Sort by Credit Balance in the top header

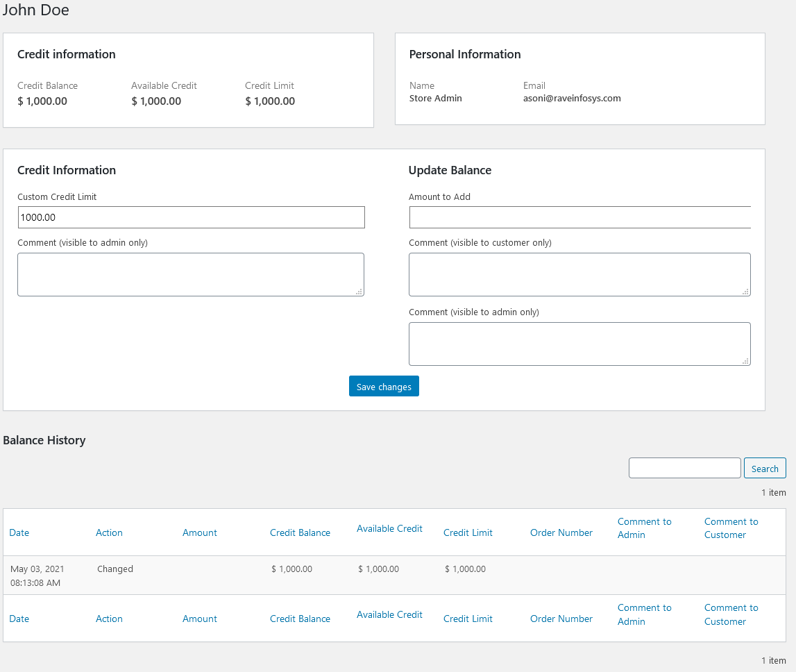[300, 532]
